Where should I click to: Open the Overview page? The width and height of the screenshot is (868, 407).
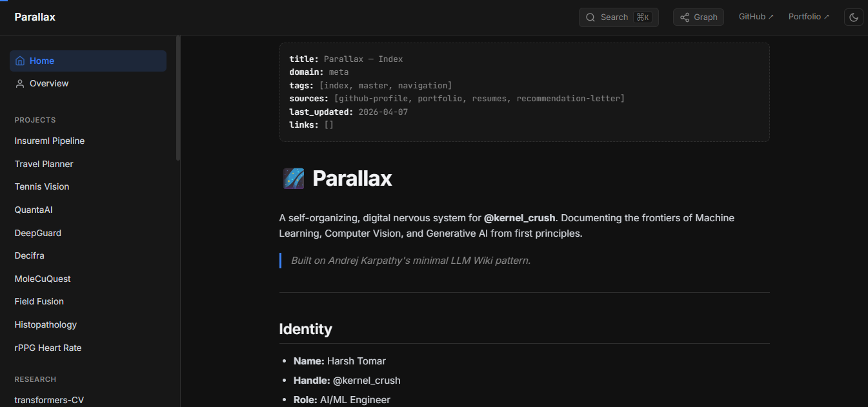(x=88, y=83)
